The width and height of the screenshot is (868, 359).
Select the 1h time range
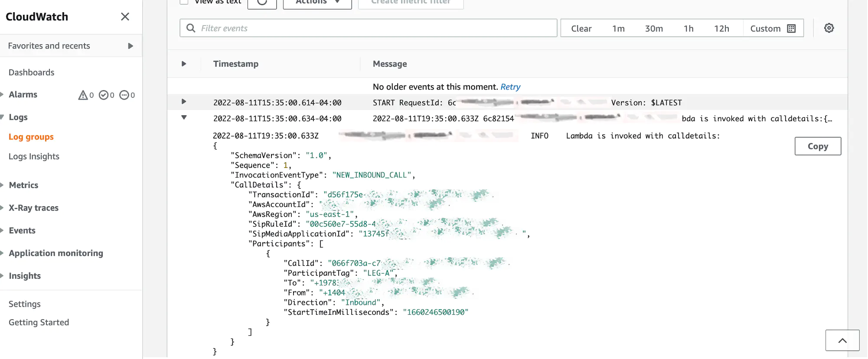pyautogui.click(x=689, y=29)
